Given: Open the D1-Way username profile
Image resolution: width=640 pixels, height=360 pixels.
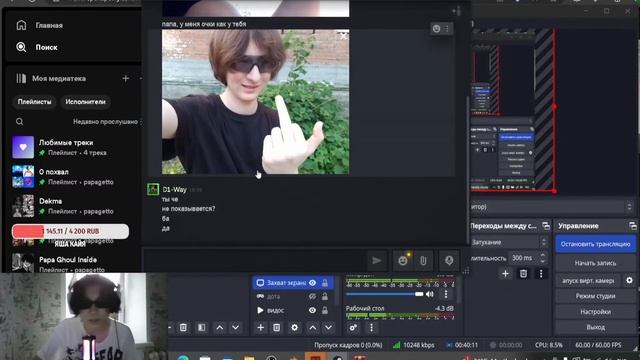Looking at the screenshot, I should (175, 189).
